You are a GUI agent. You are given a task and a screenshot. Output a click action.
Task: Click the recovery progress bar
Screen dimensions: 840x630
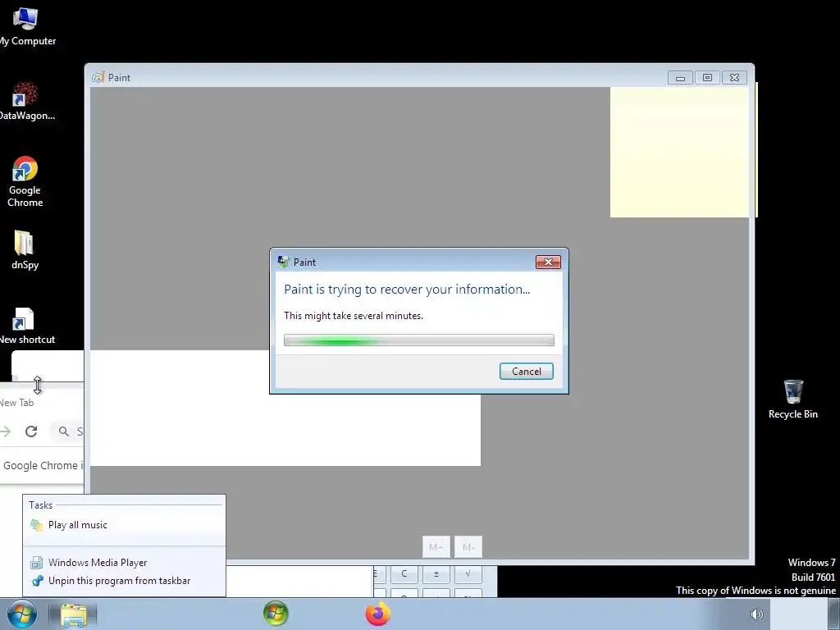(x=419, y=340)
